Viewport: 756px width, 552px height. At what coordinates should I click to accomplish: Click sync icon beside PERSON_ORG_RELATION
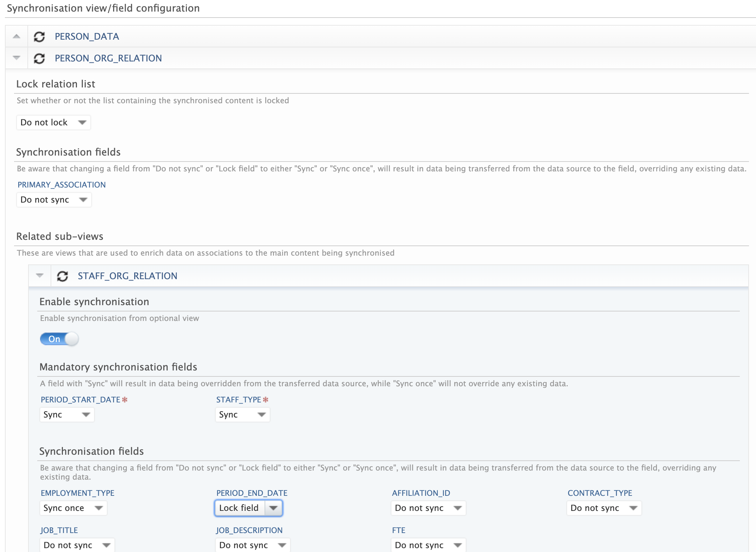[39, 58]
